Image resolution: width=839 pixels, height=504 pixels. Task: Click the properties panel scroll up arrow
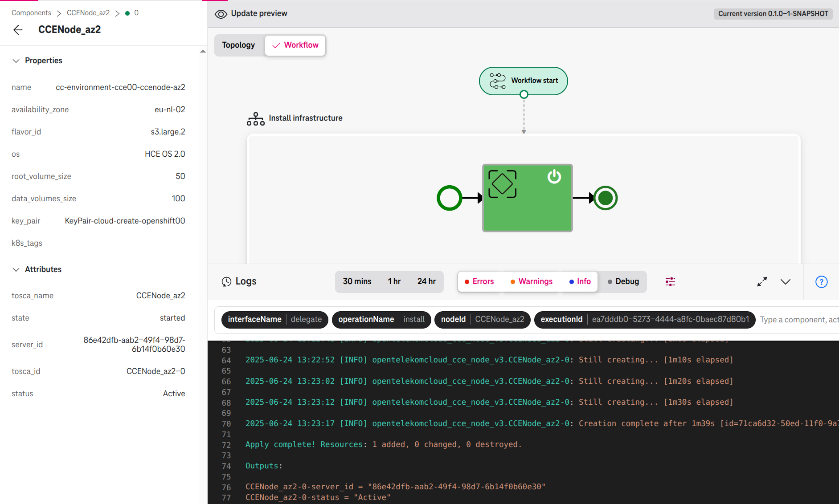pos(203,51)
